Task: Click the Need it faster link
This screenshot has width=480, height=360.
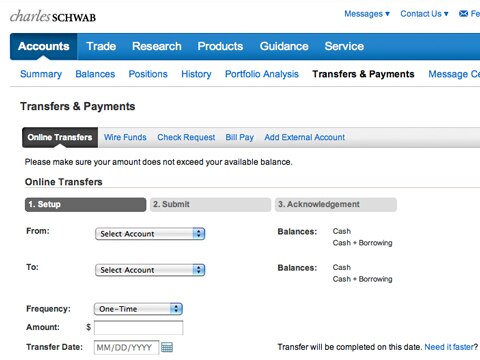Action: click(449, 347)
